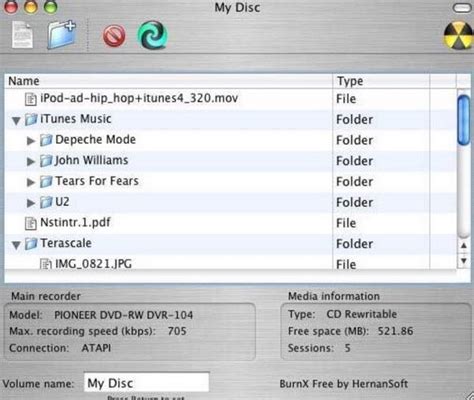Expand the U2 folder
Viewport: 474px width, 400px height.
click(x=31, y=203)
